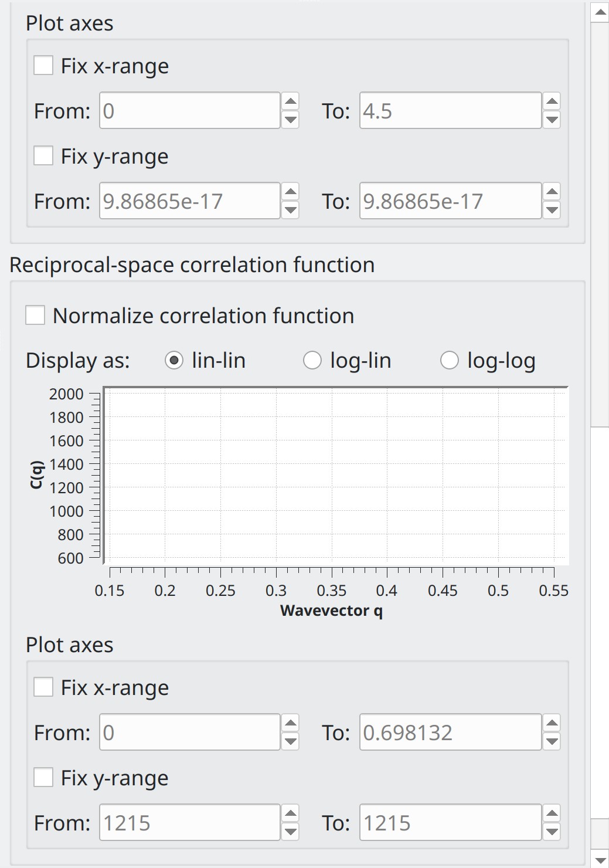Viewport: 609px width, 868px height.
Task: Select lin-lin display mode
Action: pos(174,360)
